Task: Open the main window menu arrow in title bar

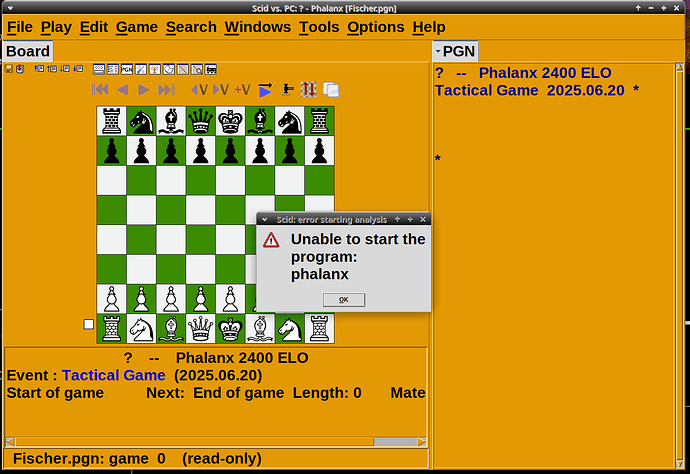Action: point(10,8)
